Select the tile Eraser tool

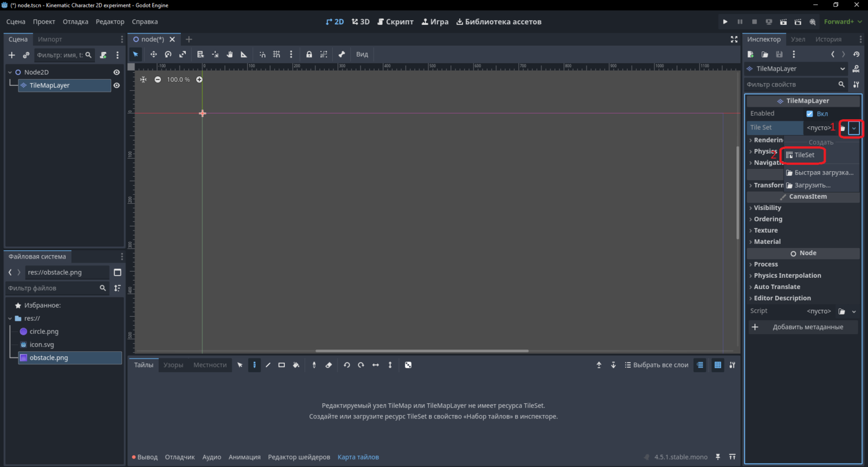[x=328, y=365]
